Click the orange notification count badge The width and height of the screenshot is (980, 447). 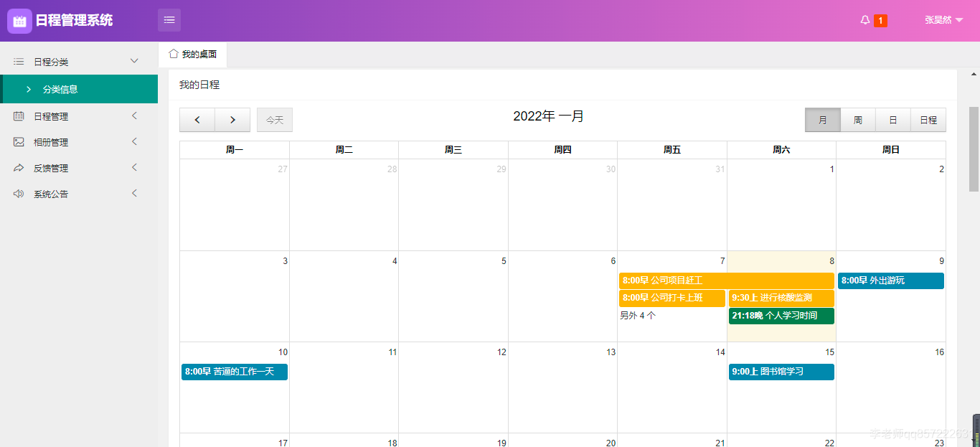click(x=880, y=21)
